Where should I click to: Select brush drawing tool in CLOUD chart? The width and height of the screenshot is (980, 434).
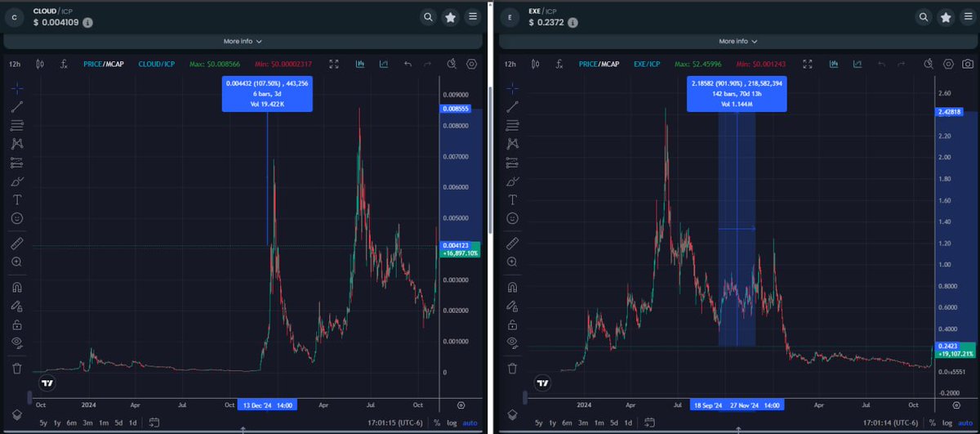click(x=18, y=181)
